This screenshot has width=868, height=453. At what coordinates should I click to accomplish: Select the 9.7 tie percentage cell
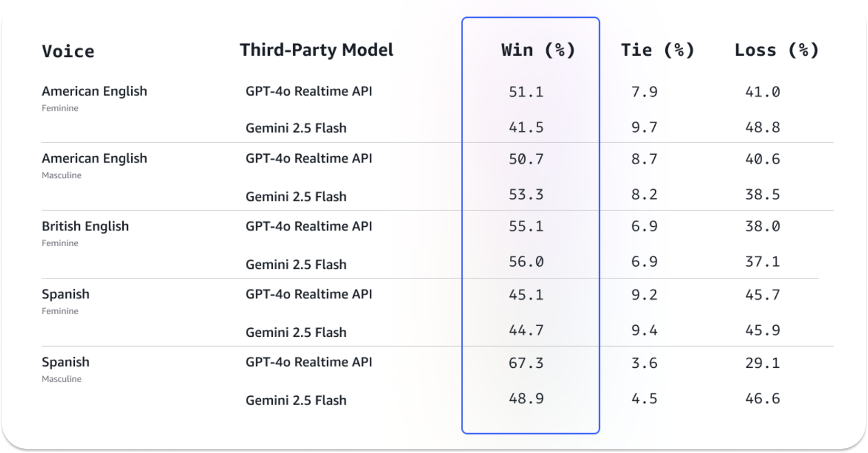[644, 127]
